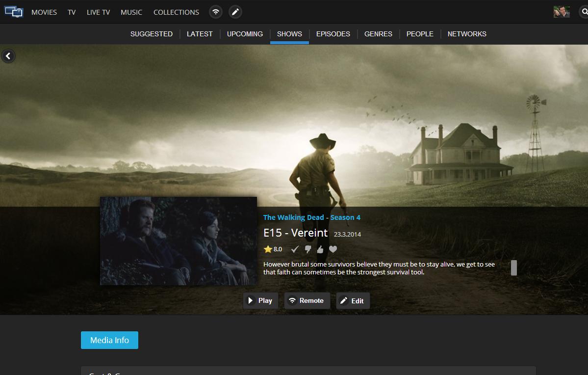
Task: Switch to the Suggested tab
Action: click(152, 34)
